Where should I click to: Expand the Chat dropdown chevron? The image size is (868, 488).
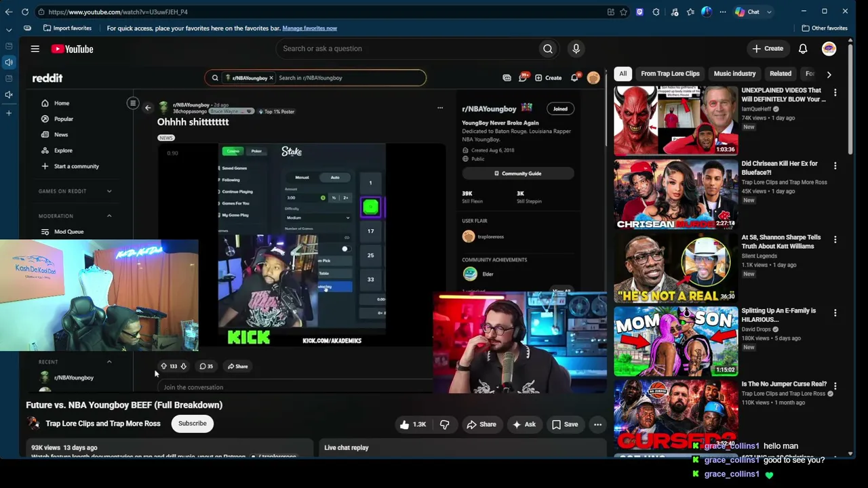point(769,12)
